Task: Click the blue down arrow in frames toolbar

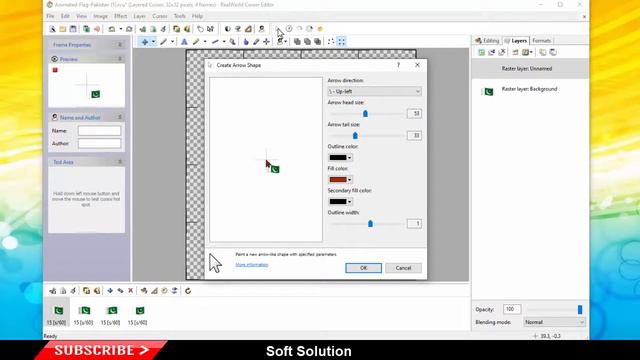Action: point(110,291)
